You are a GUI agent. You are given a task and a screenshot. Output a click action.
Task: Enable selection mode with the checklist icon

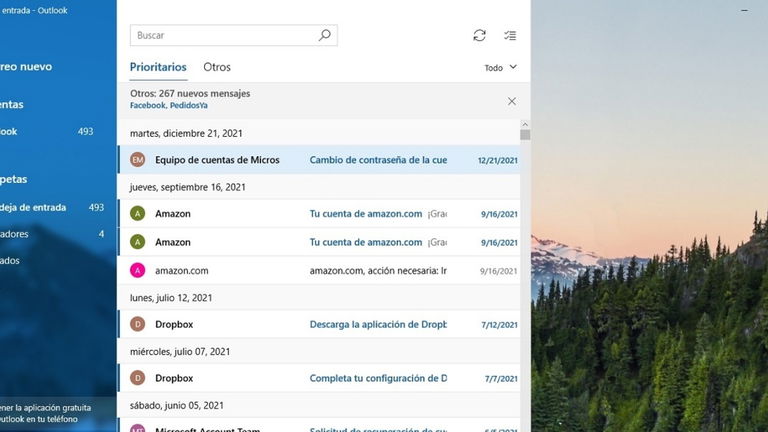[510, 35]
